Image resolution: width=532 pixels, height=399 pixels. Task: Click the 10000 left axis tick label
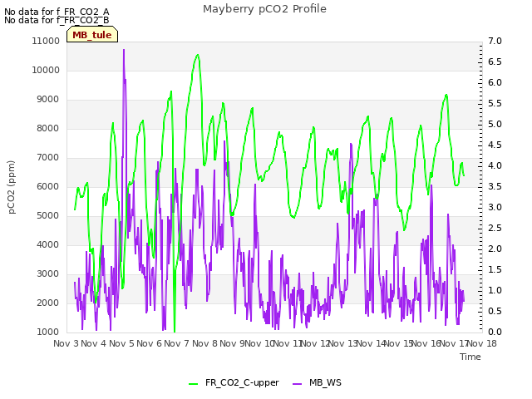coord(46,70)
